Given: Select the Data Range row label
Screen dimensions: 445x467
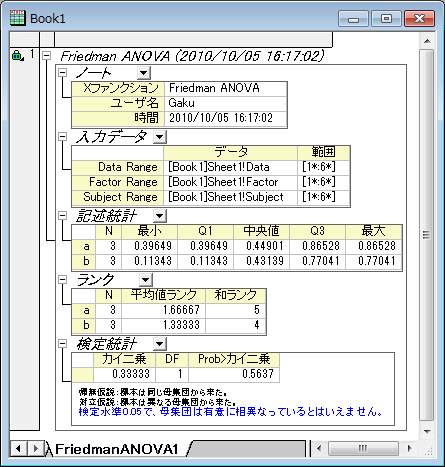Looking at the screenshot, I should click(117, 167).
